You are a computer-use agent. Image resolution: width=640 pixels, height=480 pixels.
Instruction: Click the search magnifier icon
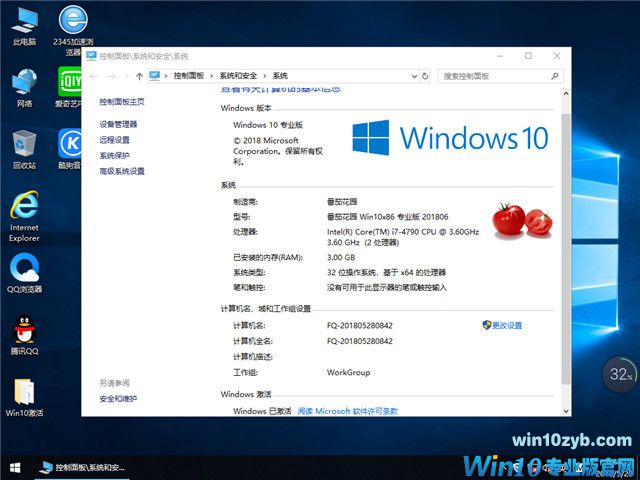click(554, 76)
